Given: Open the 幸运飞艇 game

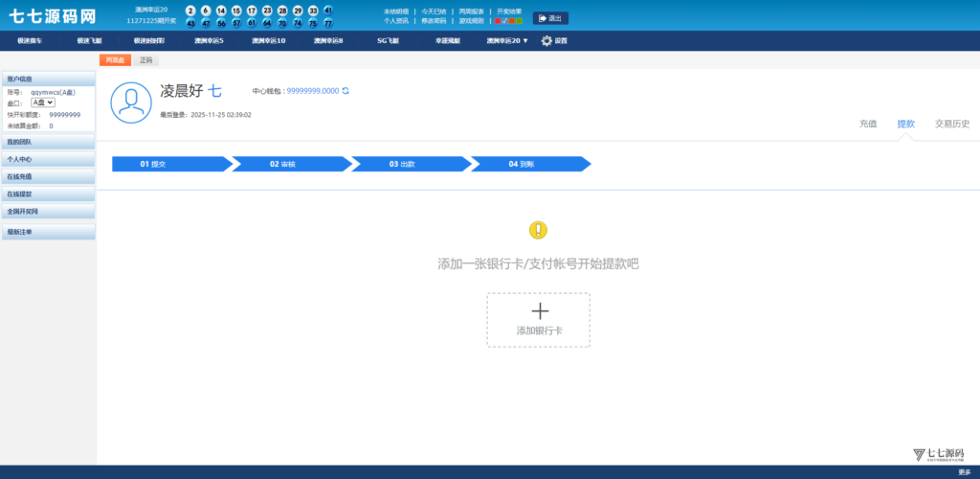Looking at the screenshot, I should (x=448, y=40).
